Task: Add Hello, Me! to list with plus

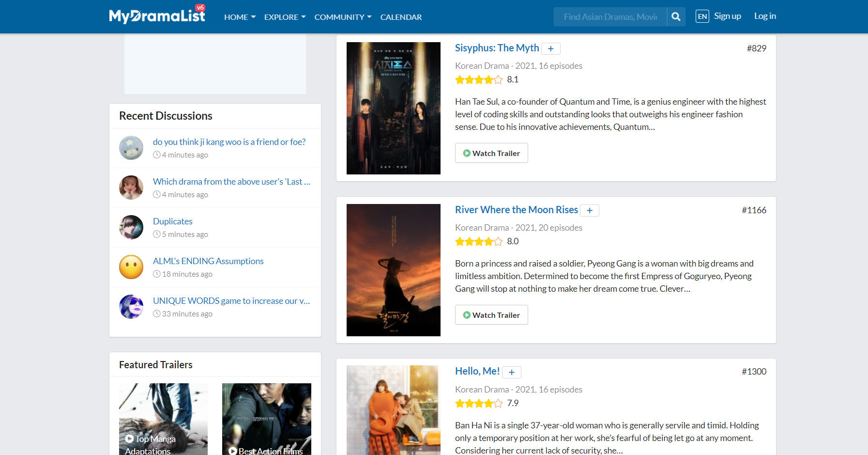Action: [x=511, y=372]
